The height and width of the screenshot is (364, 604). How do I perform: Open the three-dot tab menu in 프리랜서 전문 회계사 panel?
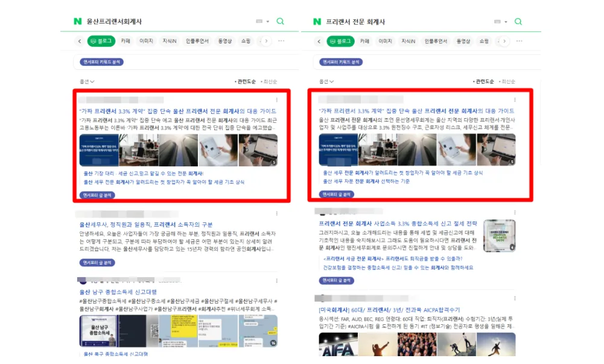pos(520,41)
